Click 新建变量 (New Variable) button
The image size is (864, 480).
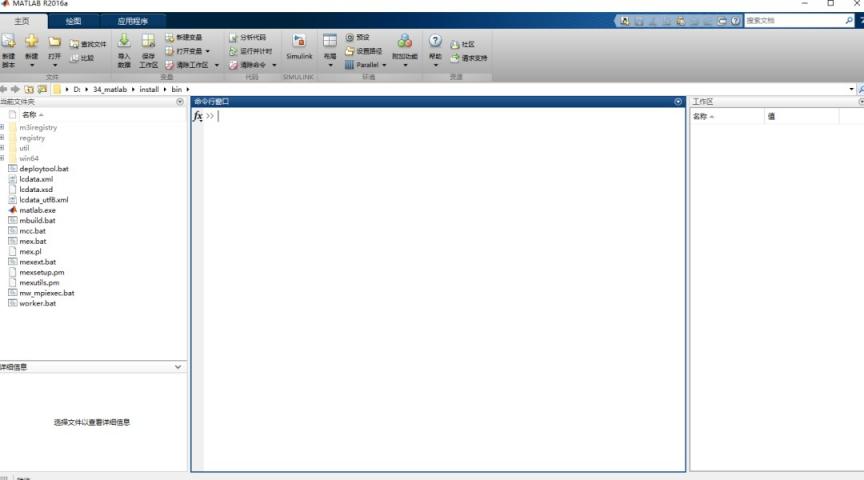(183, 37)
